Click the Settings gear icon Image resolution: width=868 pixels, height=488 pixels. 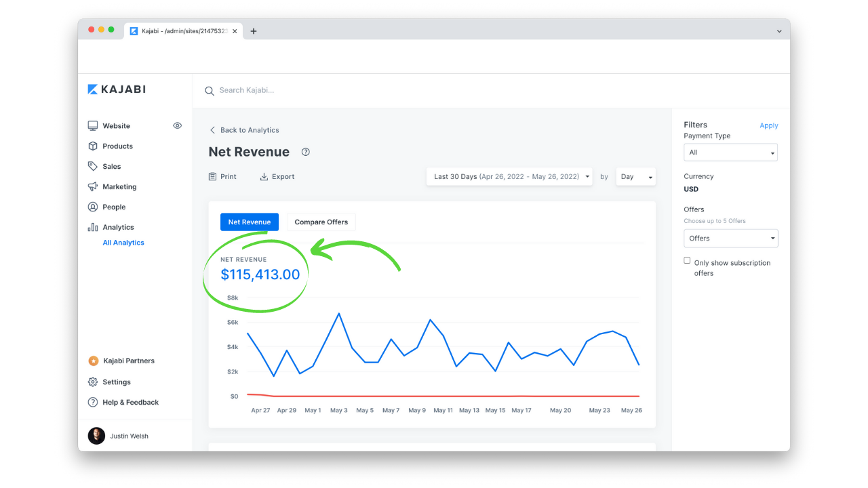click(93, 382)
